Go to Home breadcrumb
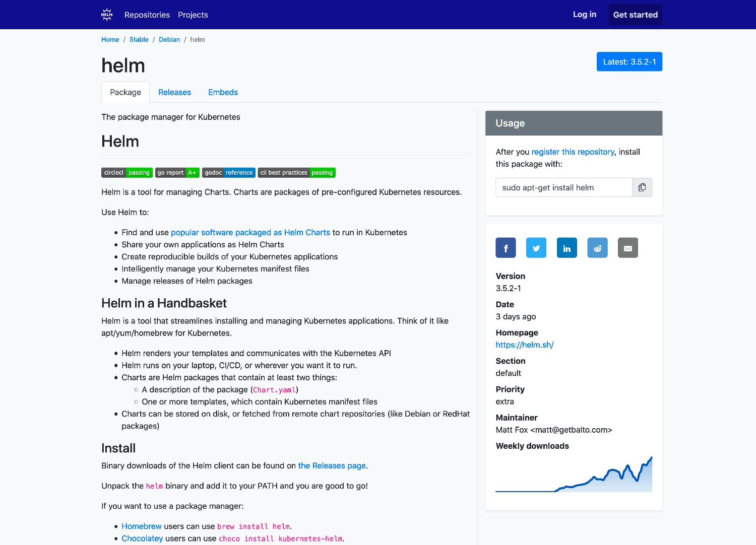Image resolution: width=756 pixels, height=545 pixels. (110, 39)
